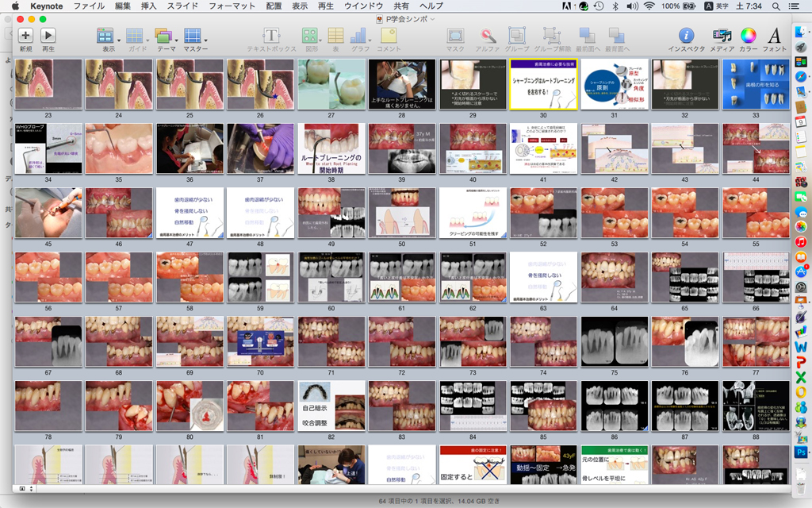Open the 表示 menu in menu bar
The height and width of the screenshot is (508, 812).
(300, 6)
